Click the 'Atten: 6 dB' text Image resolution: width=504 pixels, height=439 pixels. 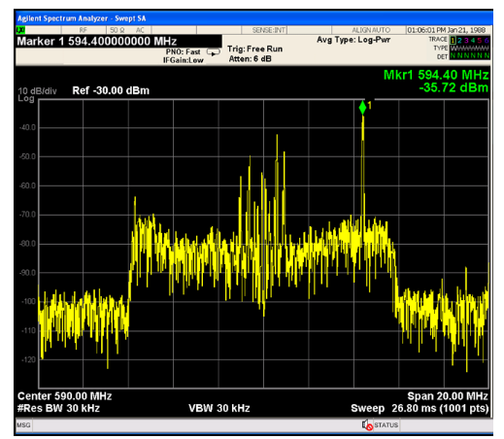pyautogui.click(x=250, y=59)
